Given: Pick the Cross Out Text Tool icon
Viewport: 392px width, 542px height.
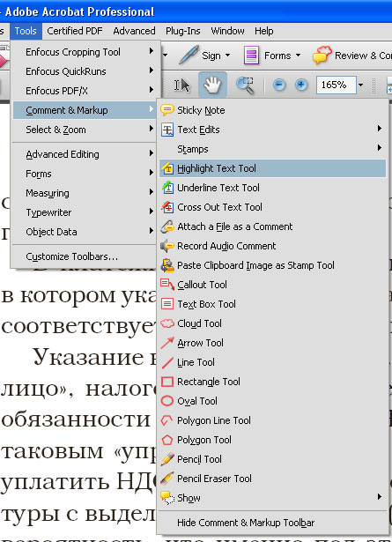Looking at the screenshot, I should click(168, 207).
